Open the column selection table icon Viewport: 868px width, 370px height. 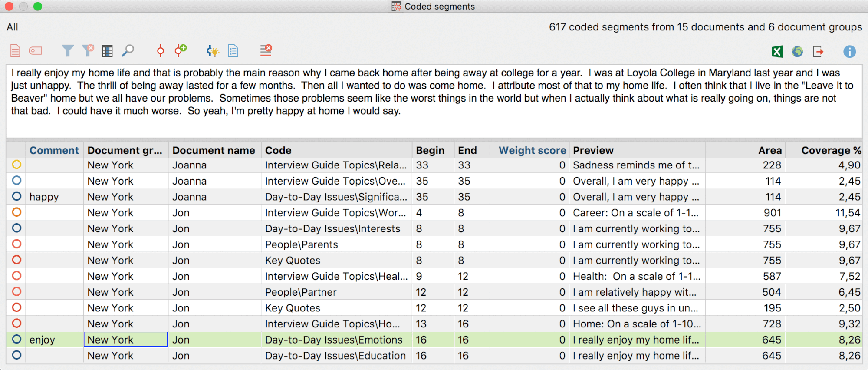[107, 51]
